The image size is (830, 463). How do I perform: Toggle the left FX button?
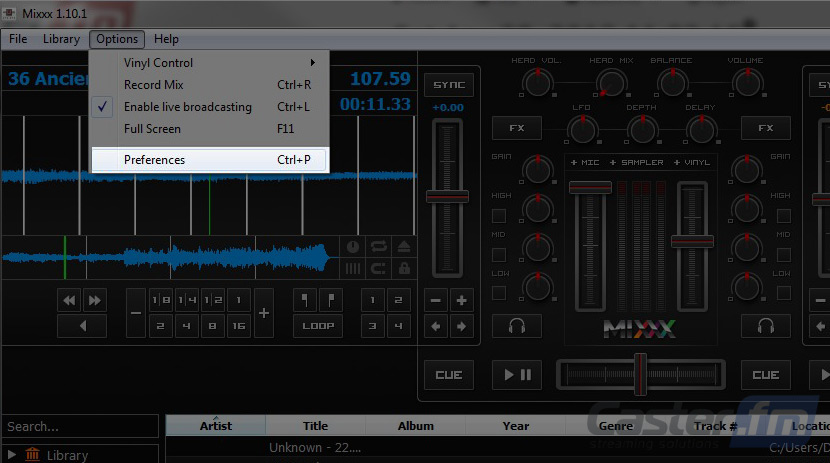coord(517,128)
